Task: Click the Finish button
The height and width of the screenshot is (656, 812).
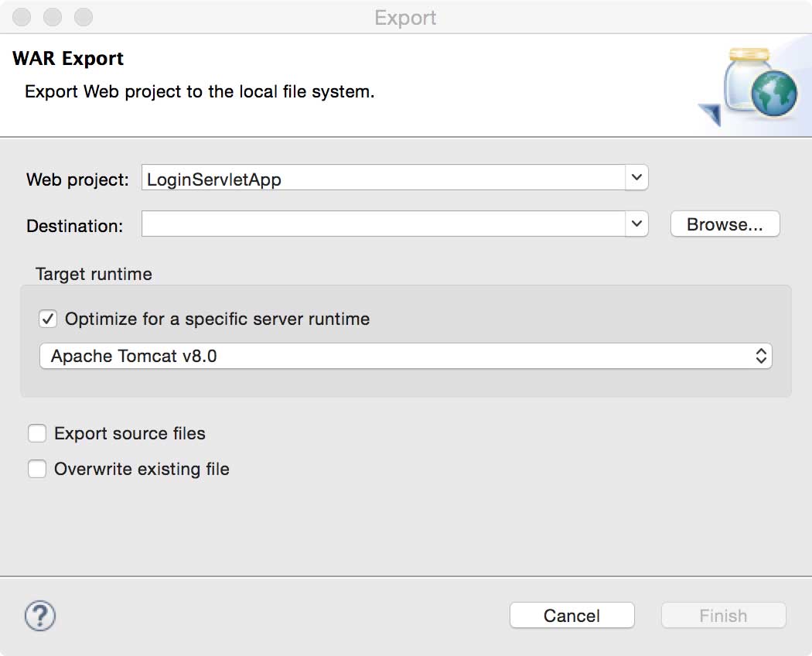Action: (723, 616)
